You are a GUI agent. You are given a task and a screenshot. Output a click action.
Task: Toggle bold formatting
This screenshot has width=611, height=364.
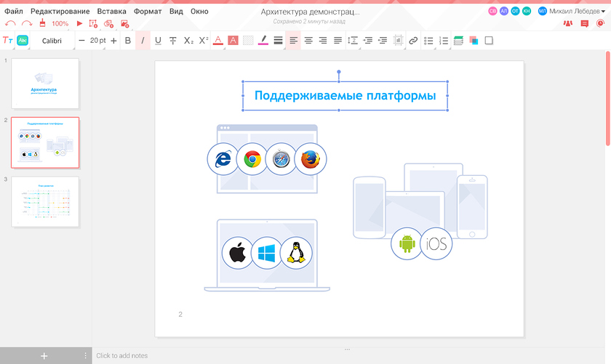[x=128, y=41]
